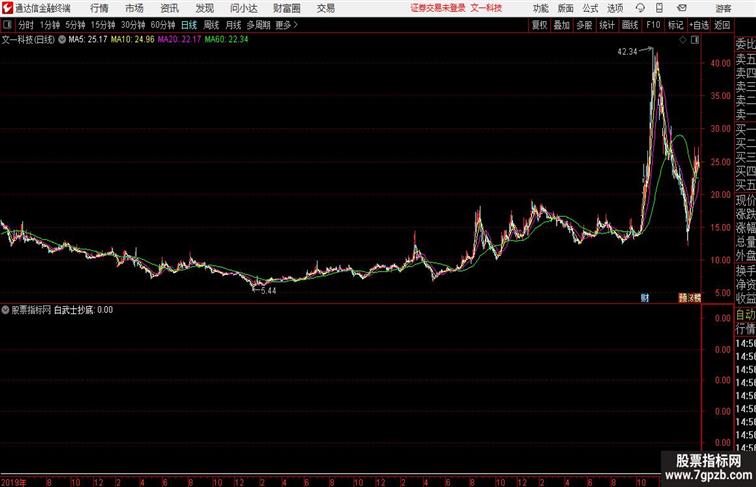Screen dimensions: 756x487
Task: Expand the main chart indicator dropdown arrow
Action: pyautogui.click(x=62, y=40)
